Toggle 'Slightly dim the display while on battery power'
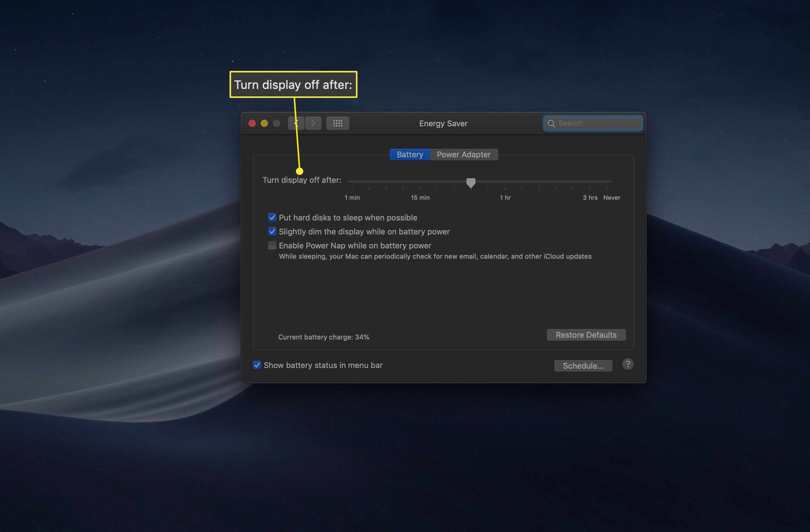The width and height of the screenshot is (810, 532). [x=271, y=231]
